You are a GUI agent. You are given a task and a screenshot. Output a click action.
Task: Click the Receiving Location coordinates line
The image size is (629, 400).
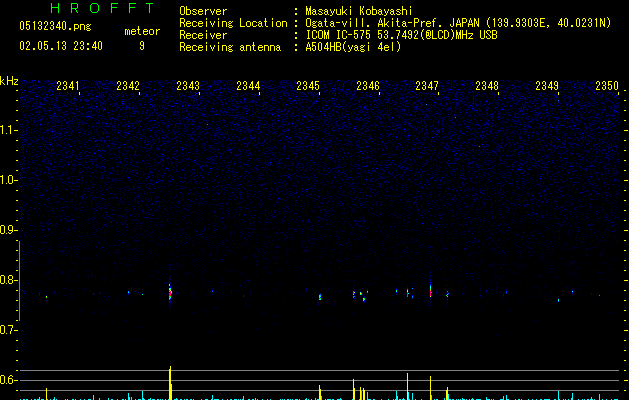[x=458, y=23]
